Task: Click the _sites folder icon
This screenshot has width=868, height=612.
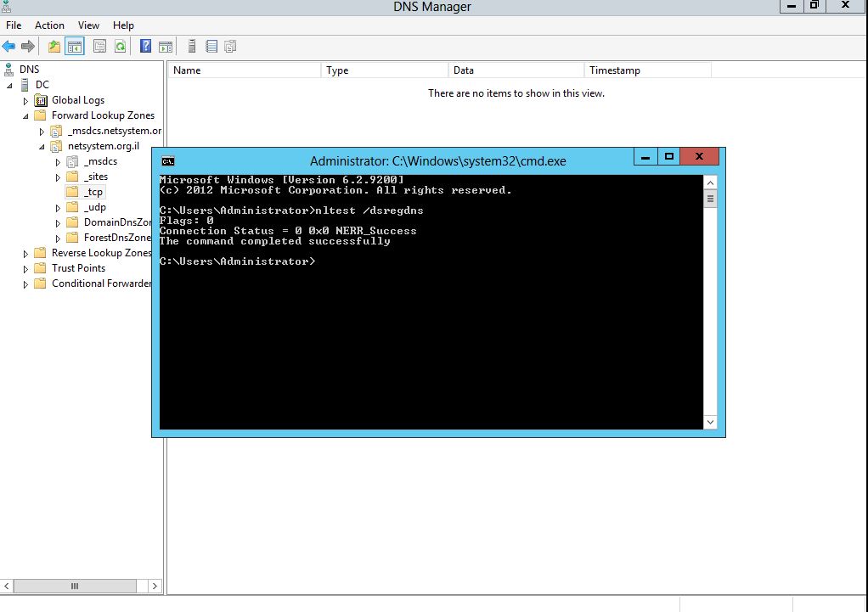Action: [72, 177]
